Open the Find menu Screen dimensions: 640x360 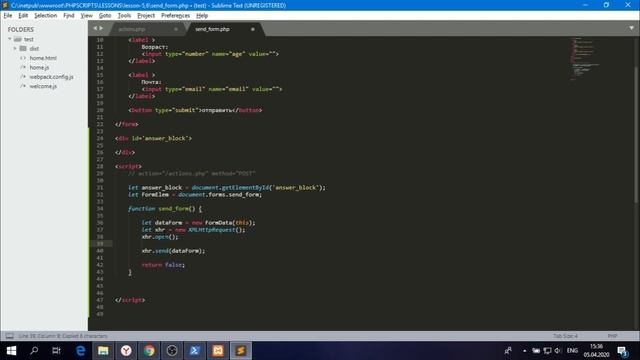pos(69,16)
